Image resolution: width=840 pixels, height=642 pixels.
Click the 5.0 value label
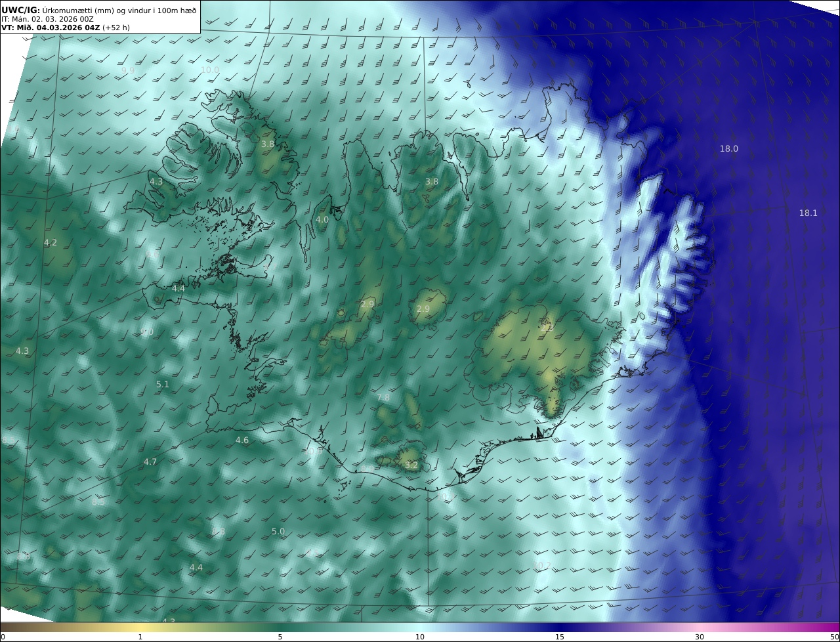[x=278, y=532]
